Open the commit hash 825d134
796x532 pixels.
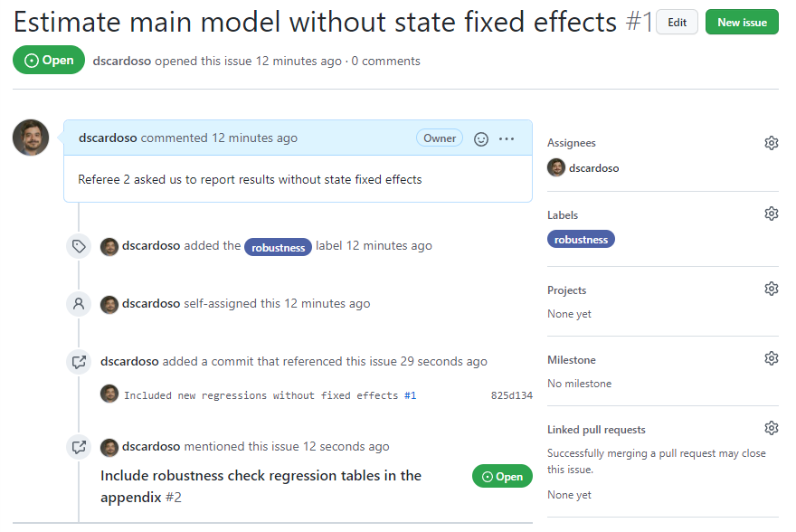tap(511, 395)
